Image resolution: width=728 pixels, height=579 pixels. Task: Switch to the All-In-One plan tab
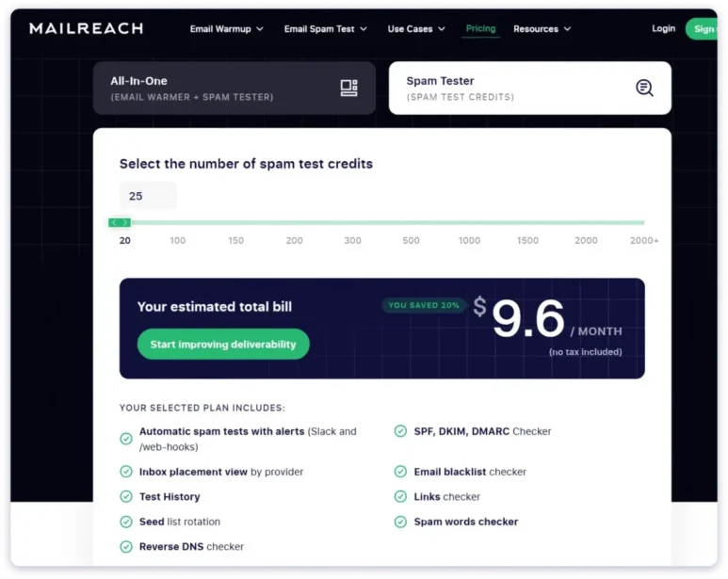pos(234,88)
